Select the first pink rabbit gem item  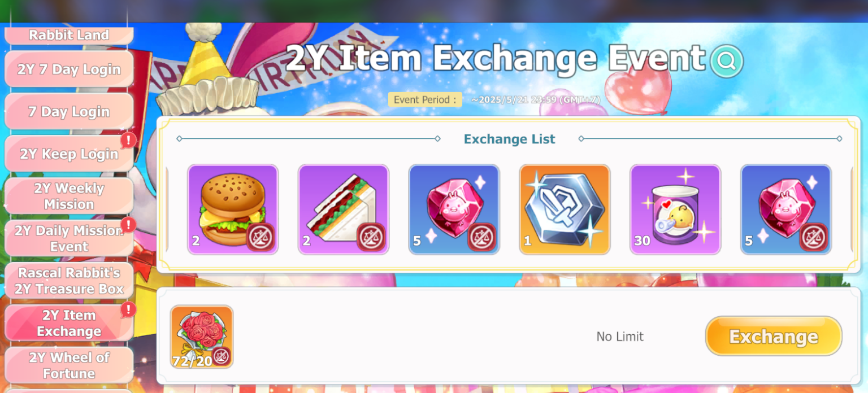pyautogui.click(x=454, y=209)
